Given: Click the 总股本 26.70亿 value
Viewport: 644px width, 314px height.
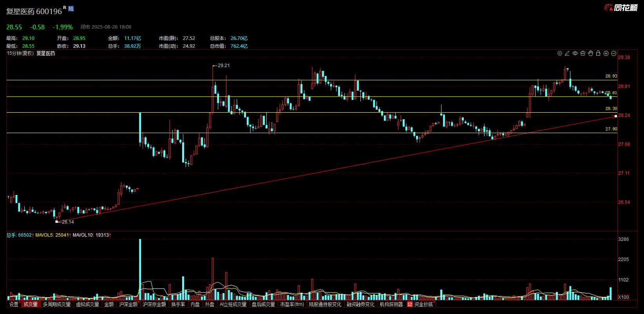Looking at the screenshot, I should [x=239, y=38].
